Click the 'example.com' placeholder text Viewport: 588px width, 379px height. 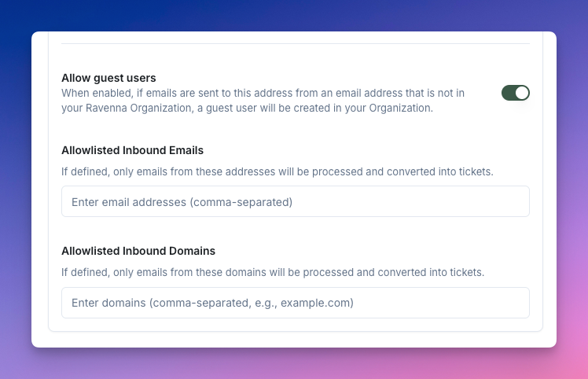(x=317, y=303)
